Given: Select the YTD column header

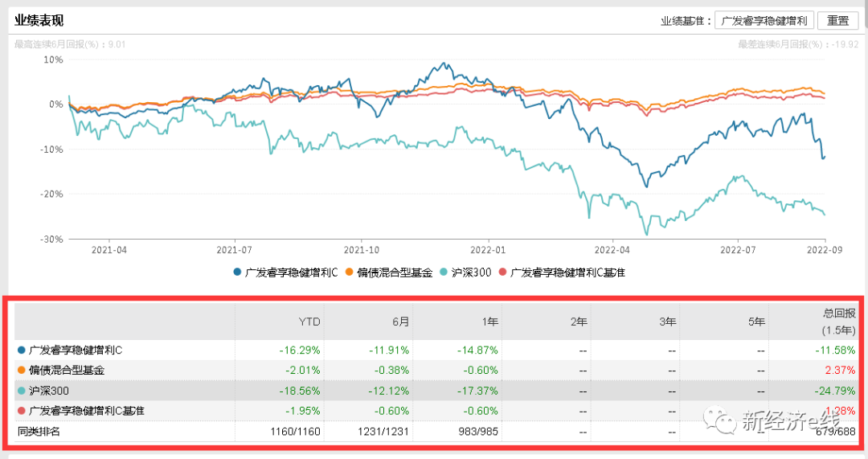Looking at the screenshot, I should [309, 322].
